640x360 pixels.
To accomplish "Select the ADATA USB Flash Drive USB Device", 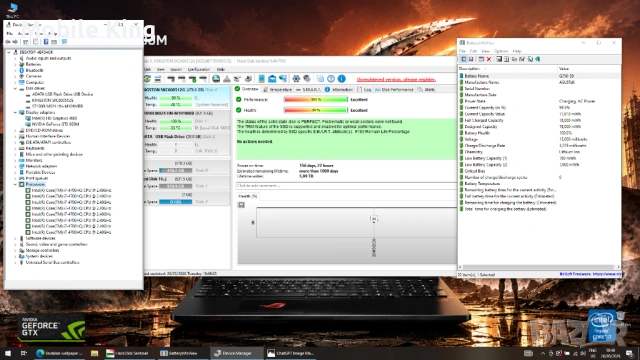I will [62, 94].
